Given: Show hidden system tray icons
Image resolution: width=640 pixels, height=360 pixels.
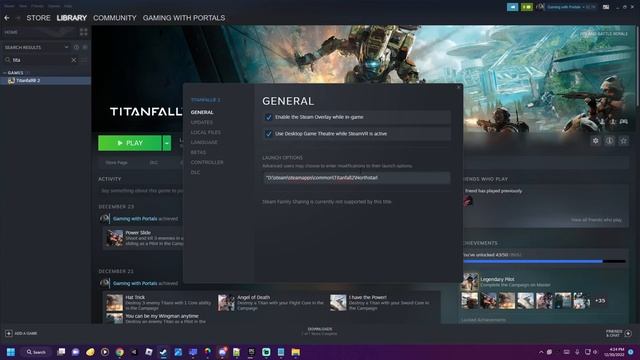Looking at the screenshot, I should pos(541,352).
